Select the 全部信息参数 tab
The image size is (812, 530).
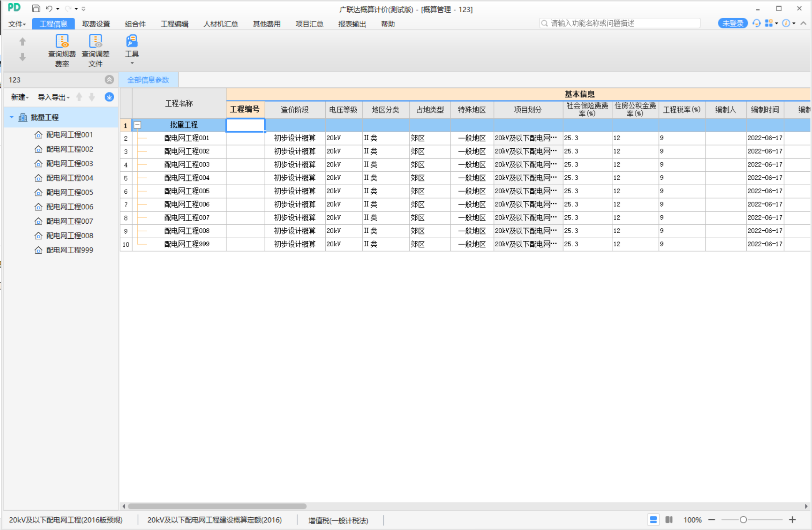pyautogui.click(x=148, y=80)
